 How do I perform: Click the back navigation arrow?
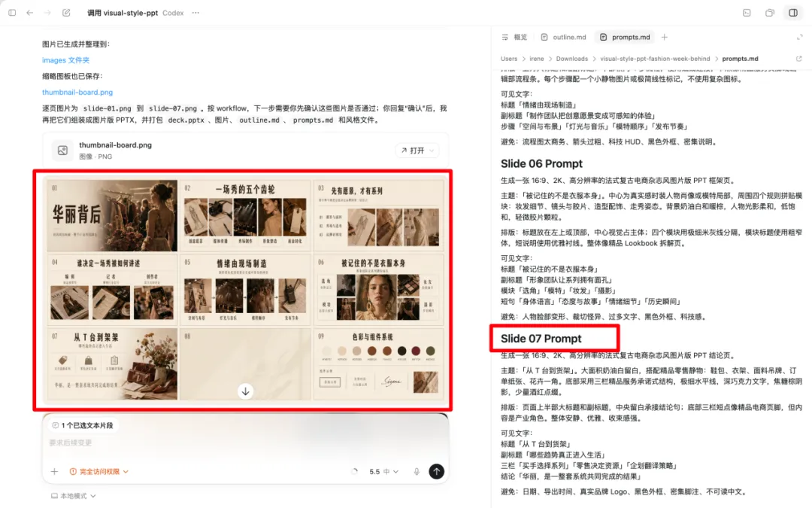[30, 13]
